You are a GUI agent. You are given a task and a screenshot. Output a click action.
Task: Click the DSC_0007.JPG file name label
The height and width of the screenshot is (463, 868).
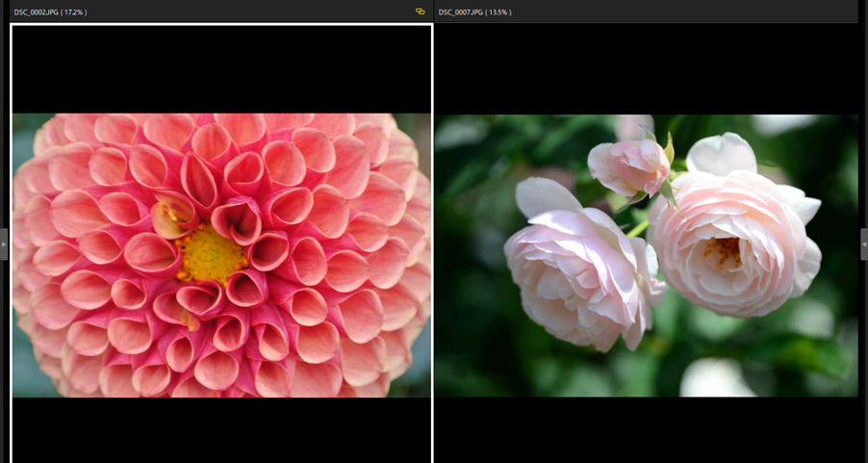click(x=460, y=12)
